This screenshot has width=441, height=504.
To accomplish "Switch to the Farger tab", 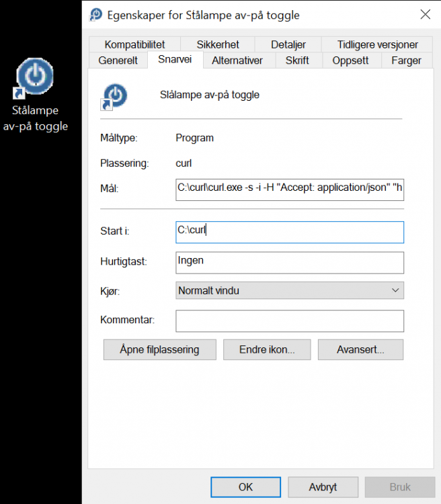I will [x=405, y=60].
